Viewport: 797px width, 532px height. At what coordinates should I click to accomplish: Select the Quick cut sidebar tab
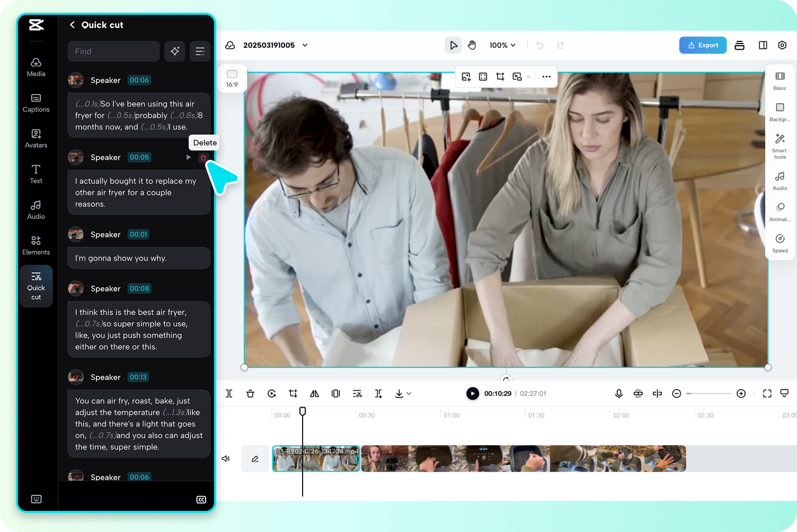tap(36, 286)
